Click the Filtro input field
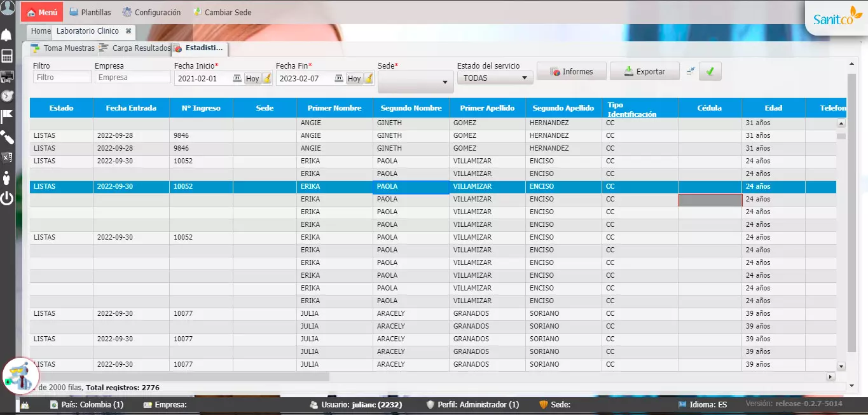 (62, 78)
